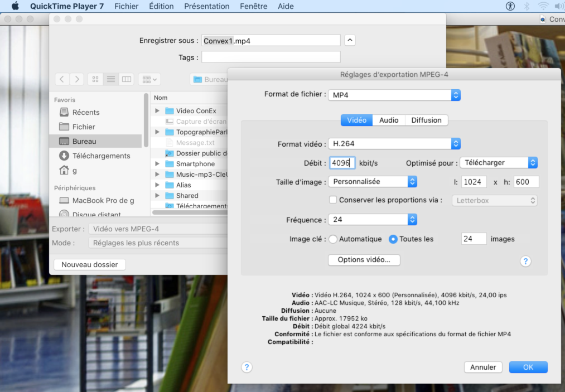The image size is (565, 392).
Task: Select the Smartphone folder
Action: 190,164
